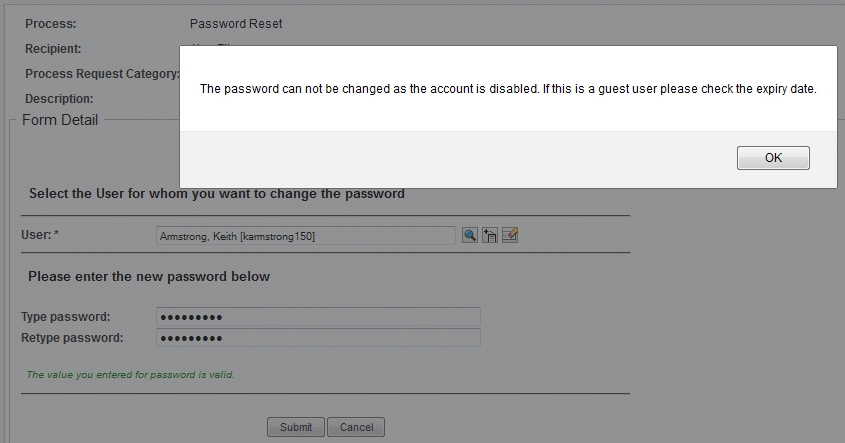Click the Please enter the new password heading
The height and width of the screenshot is (443, 845).
pos(149,276)
